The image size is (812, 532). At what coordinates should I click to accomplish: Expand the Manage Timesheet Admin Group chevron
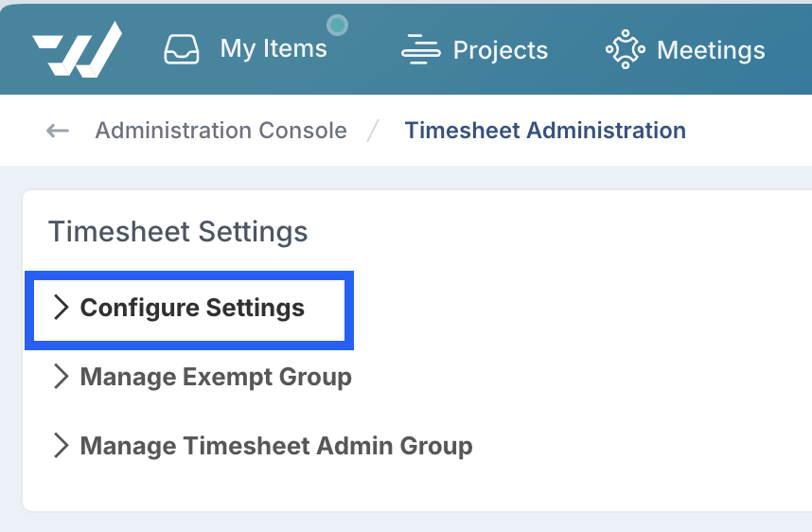click(62, 446)
